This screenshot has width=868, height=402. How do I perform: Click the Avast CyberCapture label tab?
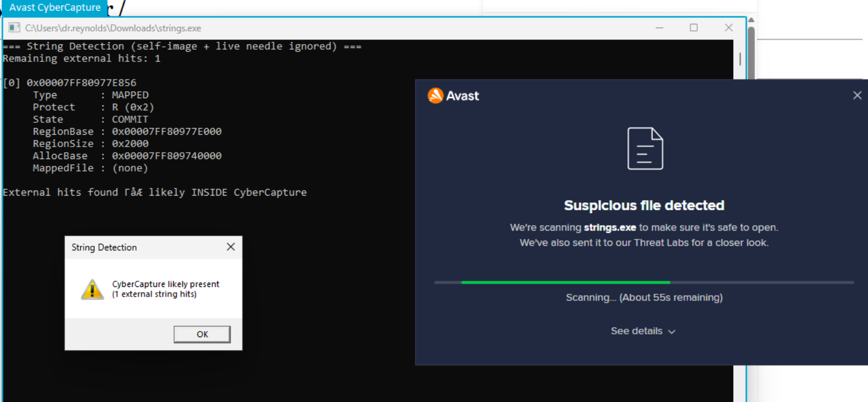(x=55, y=7)
